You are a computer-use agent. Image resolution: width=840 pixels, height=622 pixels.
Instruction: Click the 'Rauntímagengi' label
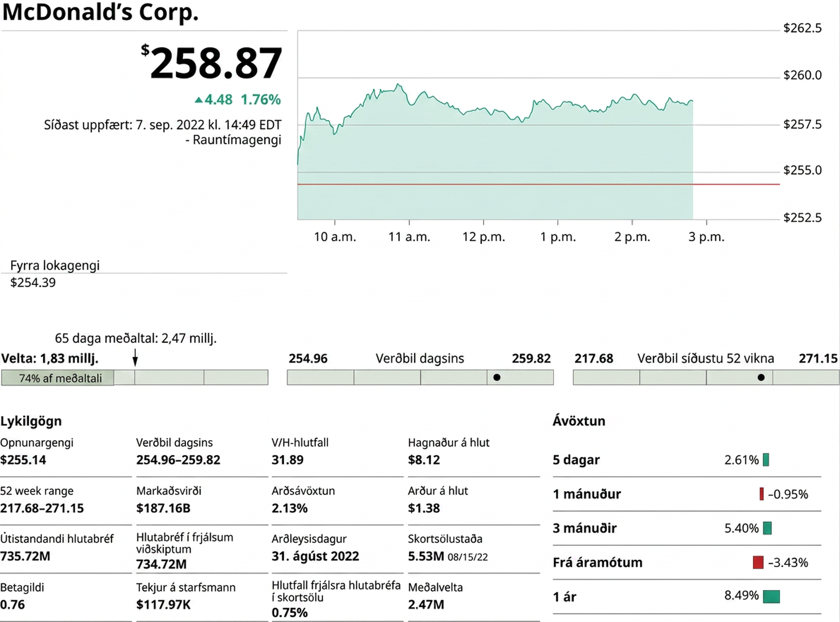pyautogui.click(x=237, y=140)
